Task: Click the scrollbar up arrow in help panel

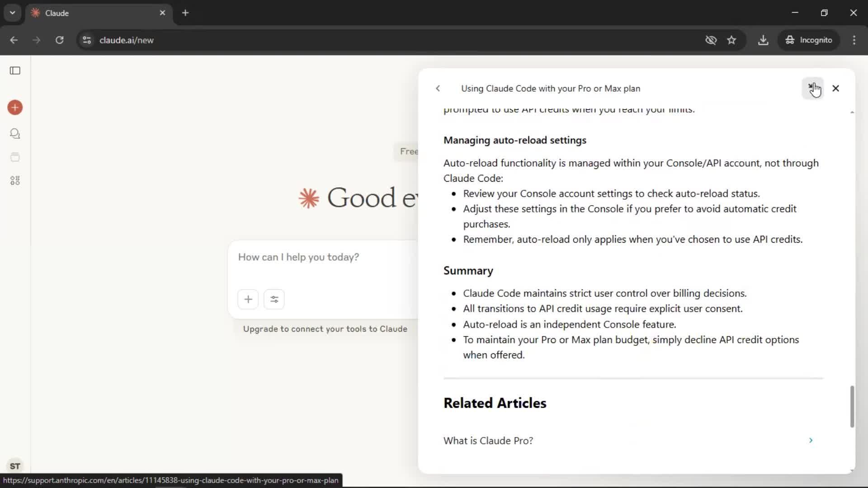Action: pos(852,112)
